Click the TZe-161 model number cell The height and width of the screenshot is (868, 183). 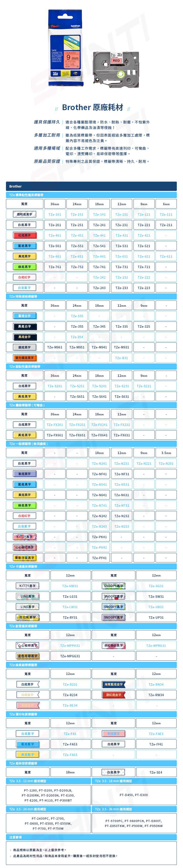[x=55, y=214]
